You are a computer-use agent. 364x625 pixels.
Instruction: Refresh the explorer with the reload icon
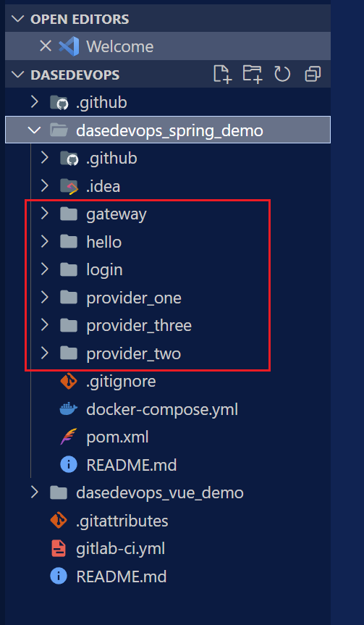coord(282,74)
